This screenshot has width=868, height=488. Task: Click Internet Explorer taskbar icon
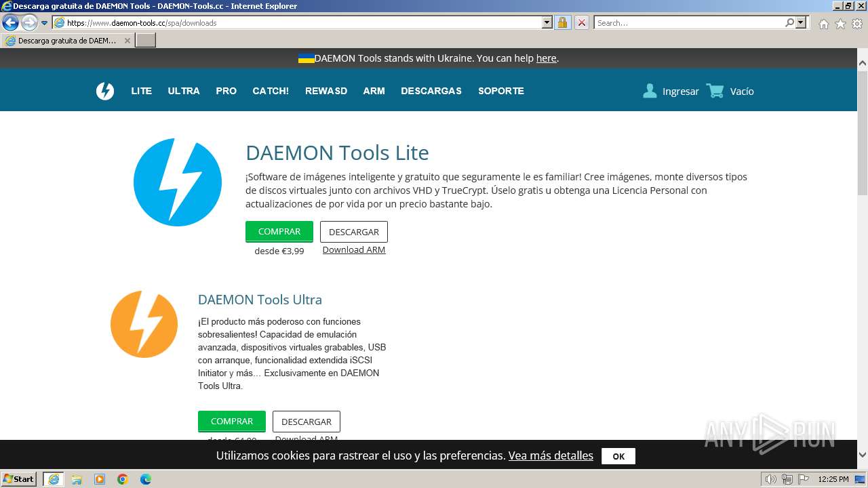[x=53, y=479]
